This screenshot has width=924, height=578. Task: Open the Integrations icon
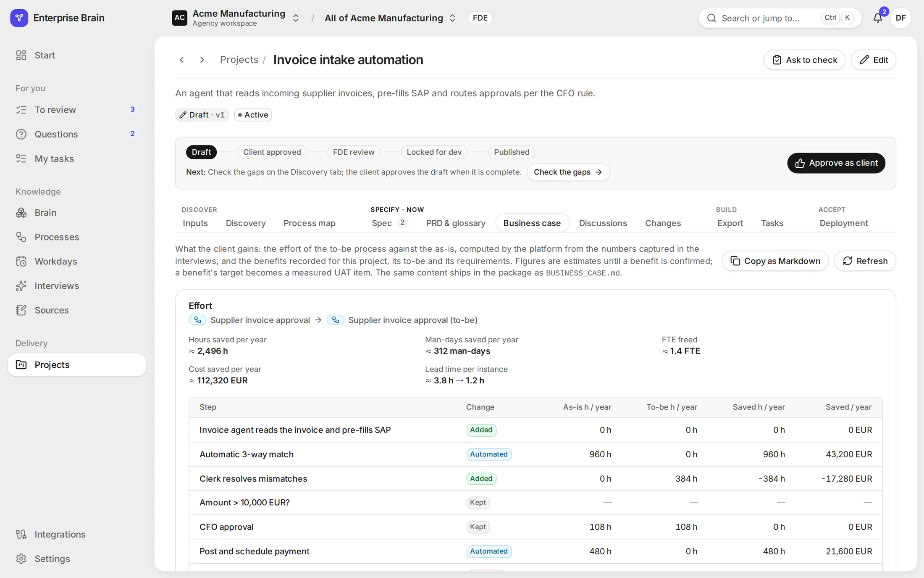[21, 534]
